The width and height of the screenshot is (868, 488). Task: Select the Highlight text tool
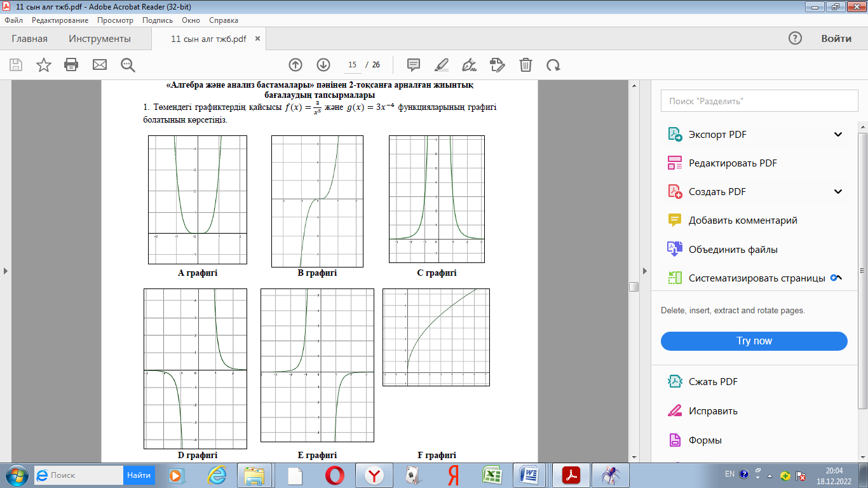[442, 64]
